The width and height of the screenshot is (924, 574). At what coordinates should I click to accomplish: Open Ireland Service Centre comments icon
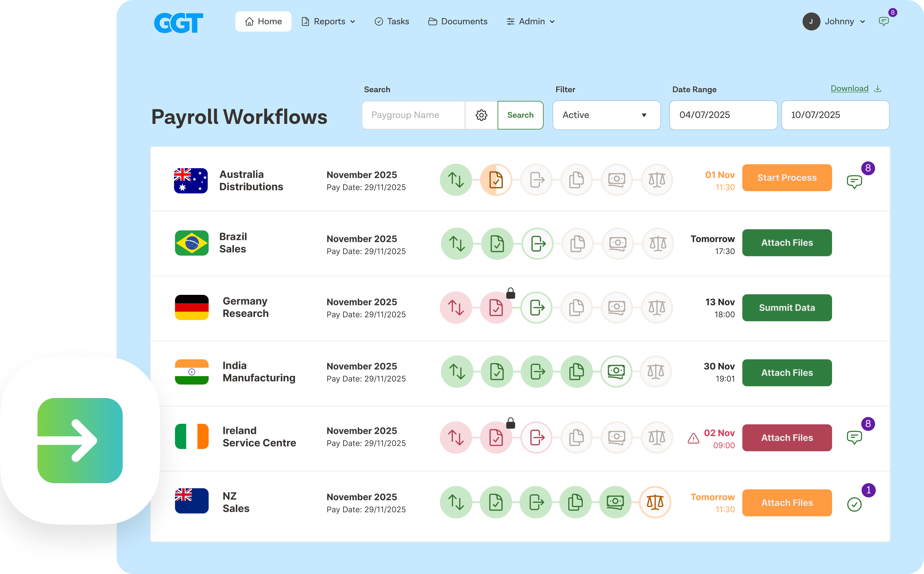pyautogui.click(x=854, y=438)
